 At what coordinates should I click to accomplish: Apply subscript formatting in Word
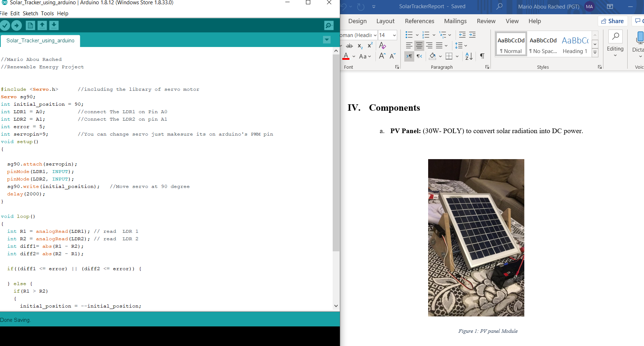pos(360,46)
